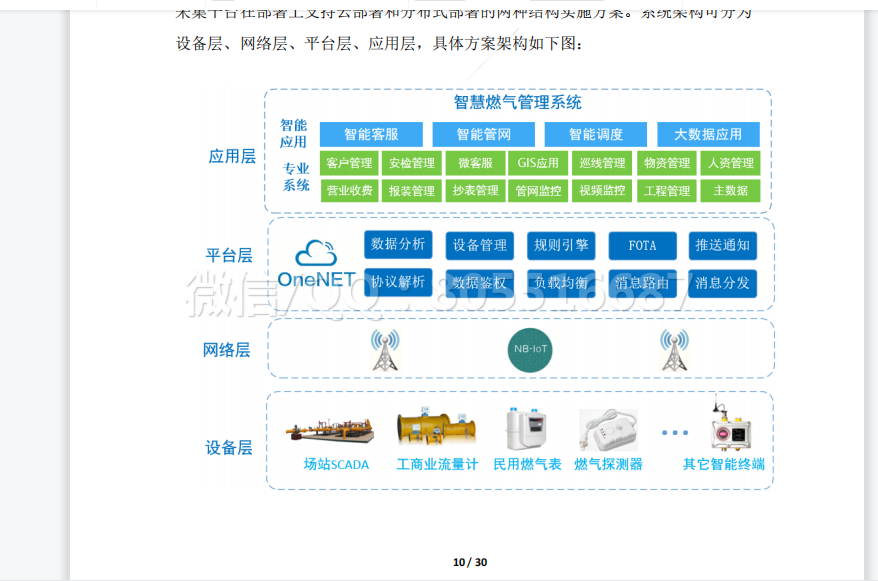
Task: Click the 报装管理 green box
Action: tap(412, 190)
